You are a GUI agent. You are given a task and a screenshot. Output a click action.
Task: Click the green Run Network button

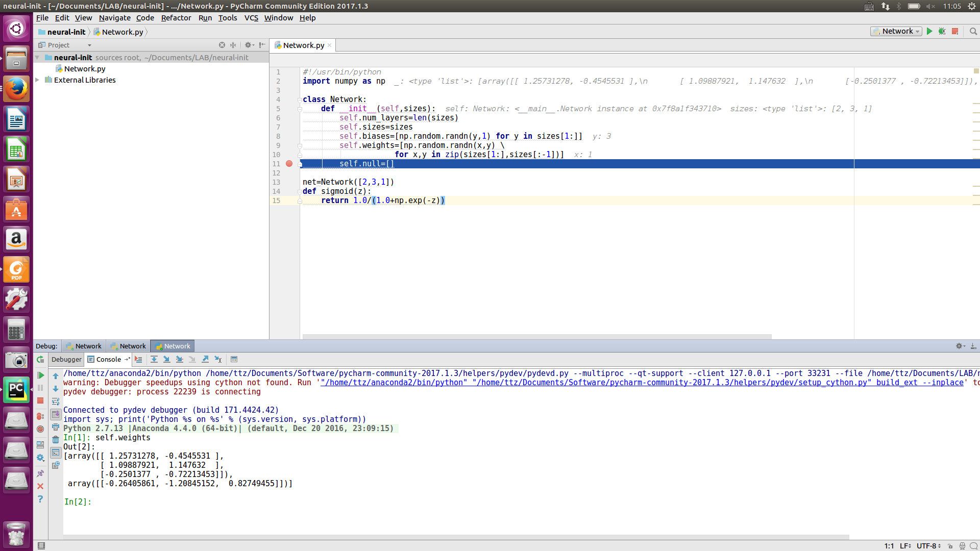929,32
